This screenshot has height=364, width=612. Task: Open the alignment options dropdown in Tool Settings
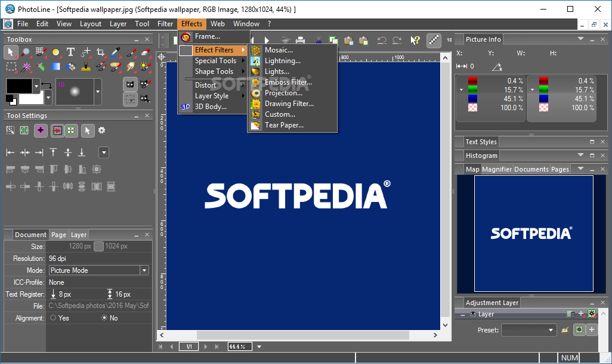pyautogui.click(x=103, y=153)
